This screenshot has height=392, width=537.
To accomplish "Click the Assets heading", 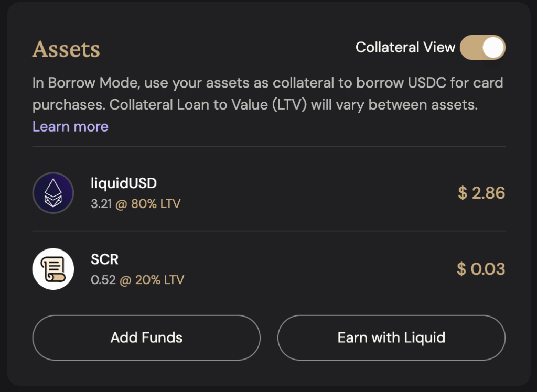I will pos(66,49).
